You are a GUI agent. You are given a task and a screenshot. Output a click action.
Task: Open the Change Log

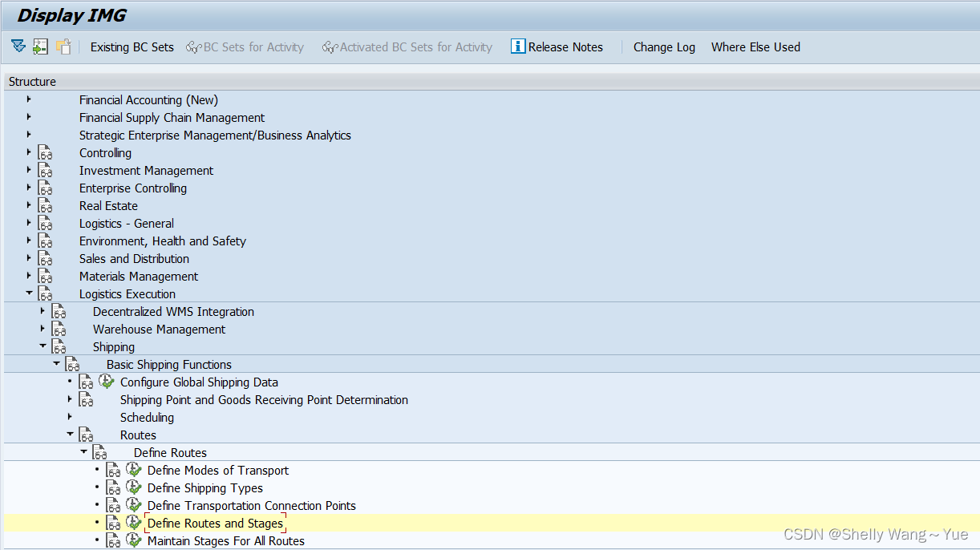(664, 47)
